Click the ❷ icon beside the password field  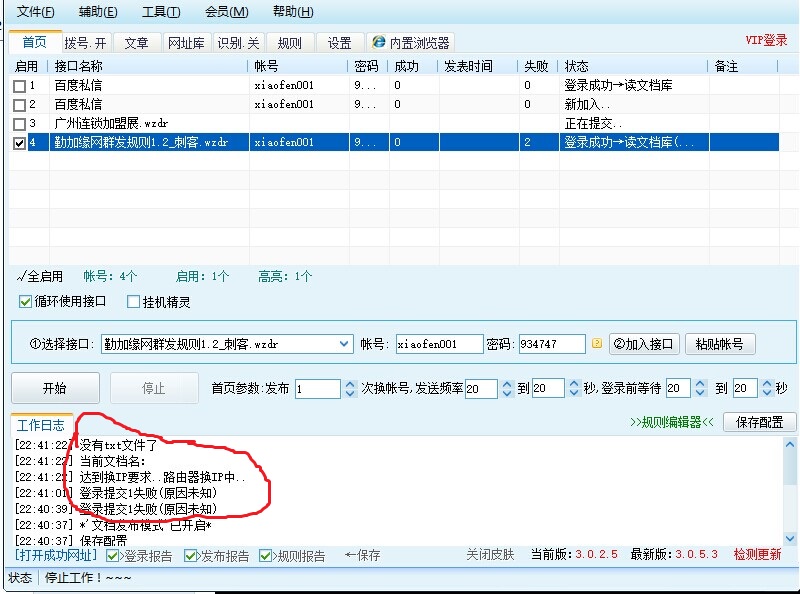click(598, 343)
